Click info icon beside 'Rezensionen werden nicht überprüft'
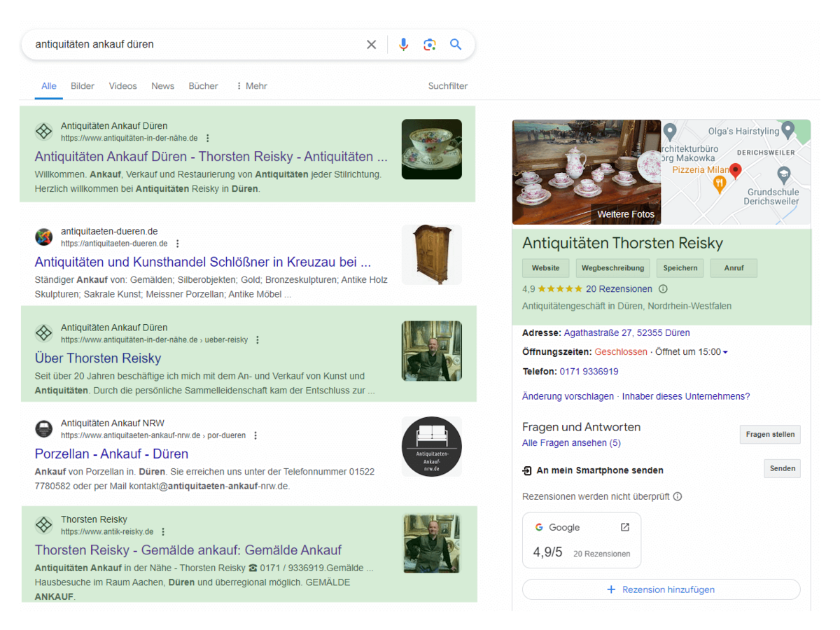 click(x=677, y=497)
